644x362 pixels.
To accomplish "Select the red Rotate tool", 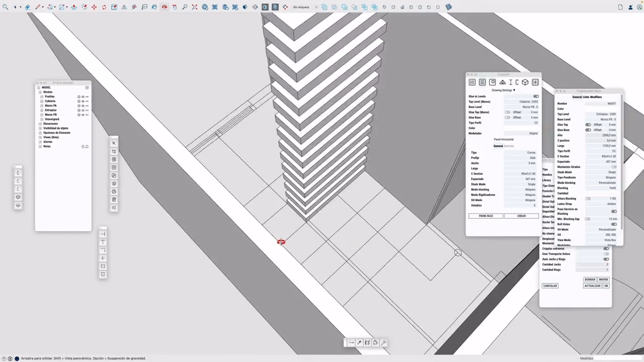I will click(x=104, y=7).
